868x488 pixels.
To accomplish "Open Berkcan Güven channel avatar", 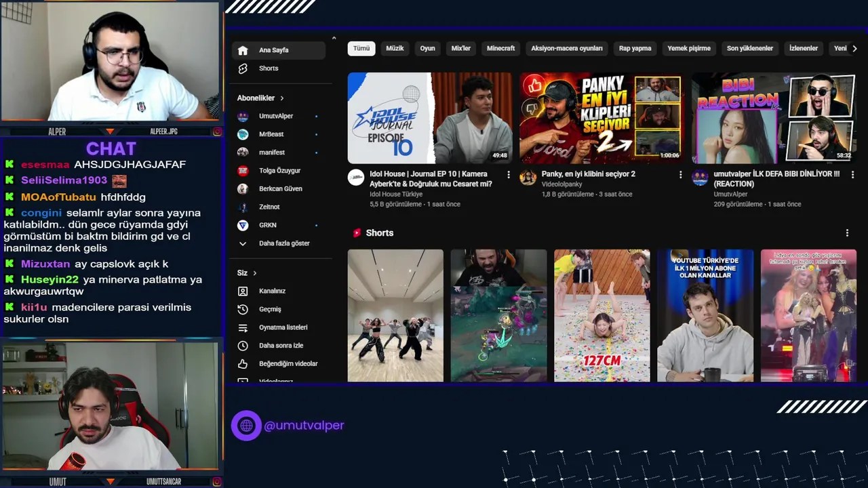I will 243,188.
